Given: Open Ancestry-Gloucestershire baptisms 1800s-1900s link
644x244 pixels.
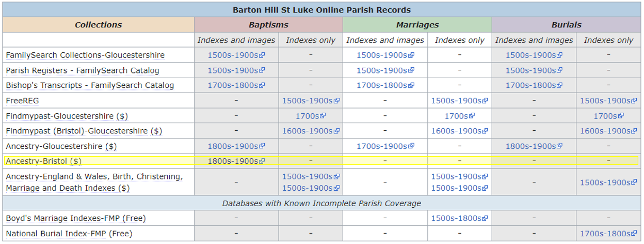Looking at the screenshot, I should [236, 146].
